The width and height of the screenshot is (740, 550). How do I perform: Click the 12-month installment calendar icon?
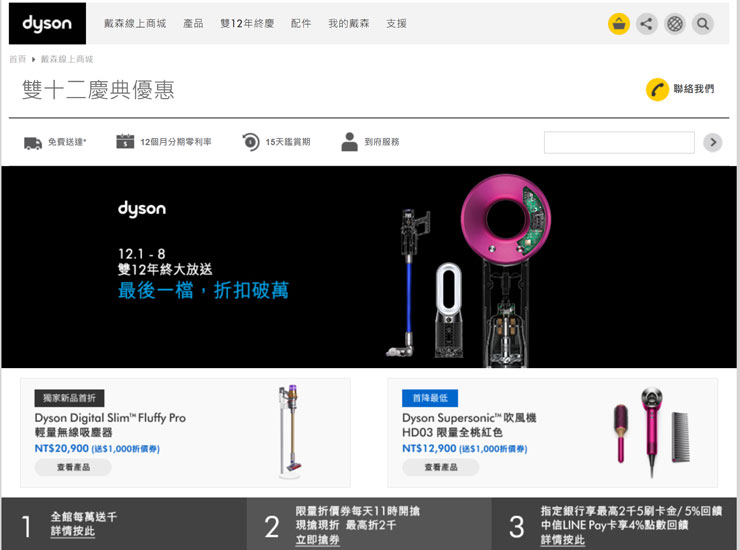125,142
